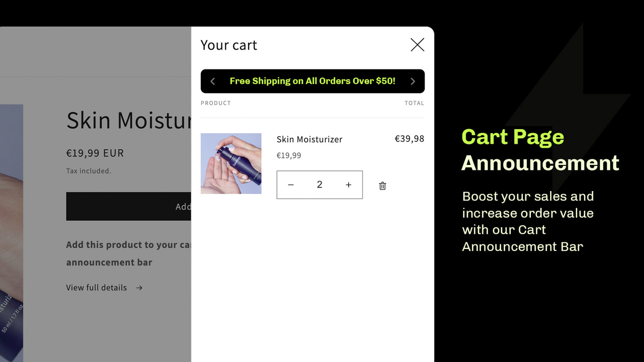Select the PRODUCT column header
Viewport: 644px width, 362px height.
tap(216, 103)
